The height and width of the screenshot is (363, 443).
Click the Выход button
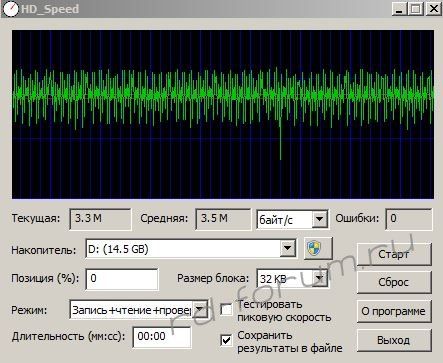coord(394,340)
